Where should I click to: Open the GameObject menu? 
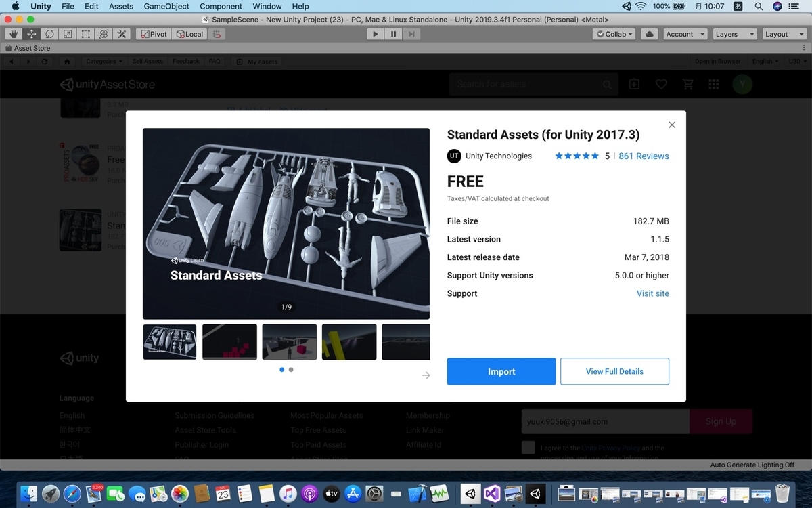pos(166,6)
